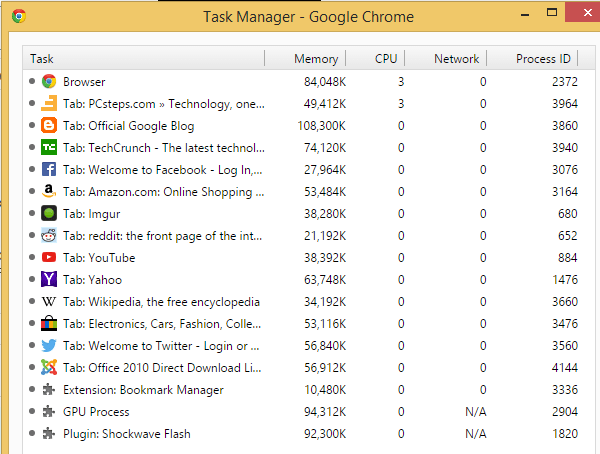
Task: Sort by the Task column header
Action: (143, 59)
